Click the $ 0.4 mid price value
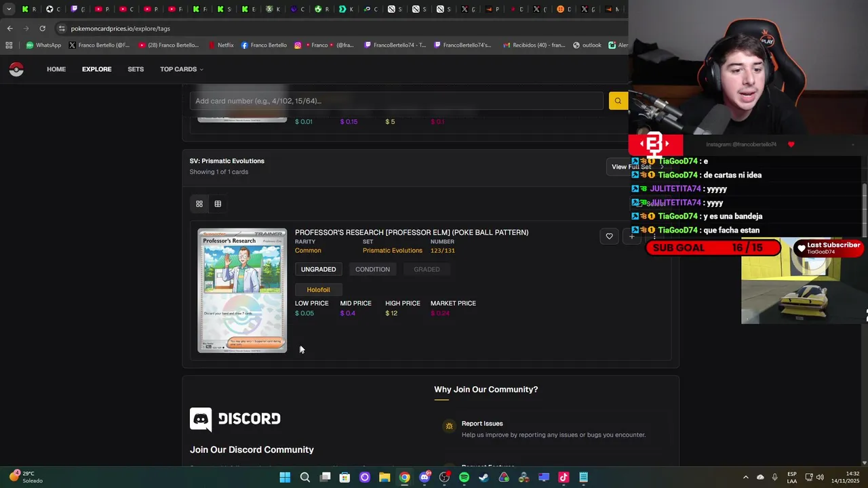This screenshot has height=488, width=868. coord(348,313)
